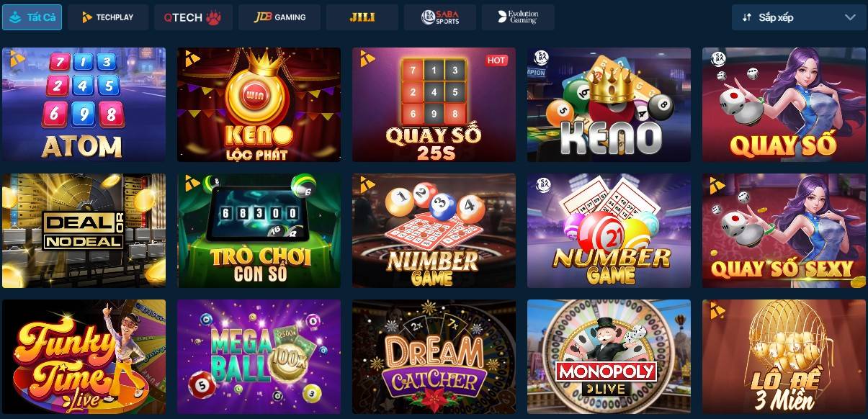Open Trò Chơi Con Số game
Image resolution: width=868 pixels, height=419 pixels.
[x=259, y=230]
